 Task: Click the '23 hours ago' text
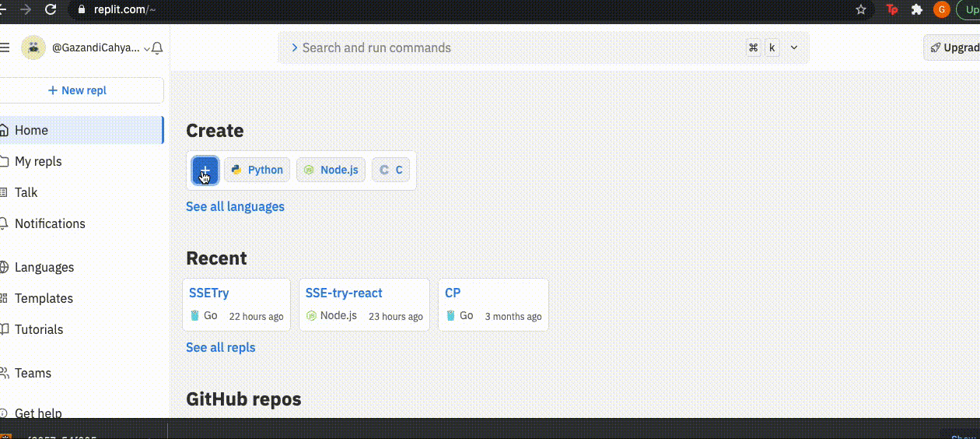[396, 317]
